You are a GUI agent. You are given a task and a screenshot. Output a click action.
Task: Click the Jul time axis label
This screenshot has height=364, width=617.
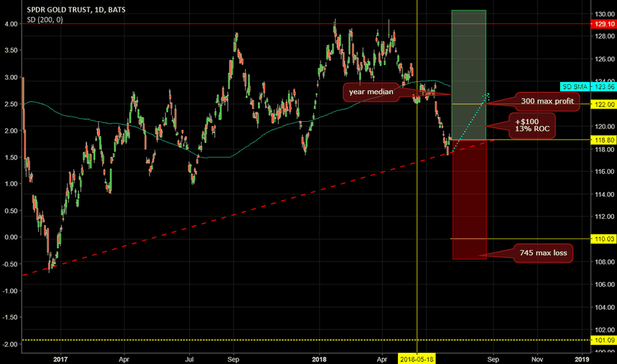pos(189,359)
